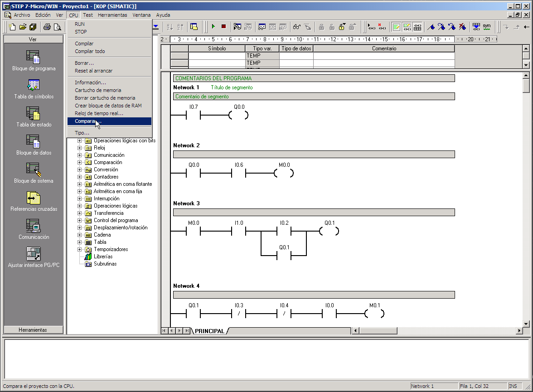This screenshot has height=392, width=533.
Task: Click Librerías in the instruction tree
Action: tap(103, 256)
